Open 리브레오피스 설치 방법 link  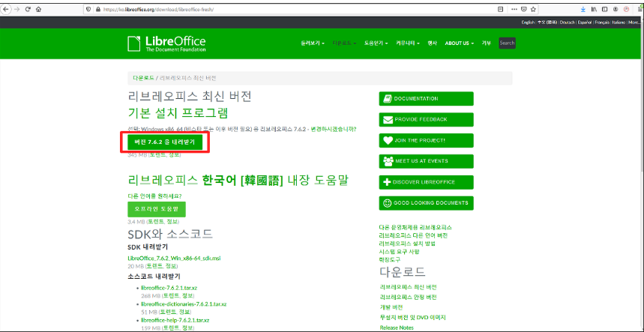[x=407, y=244]
